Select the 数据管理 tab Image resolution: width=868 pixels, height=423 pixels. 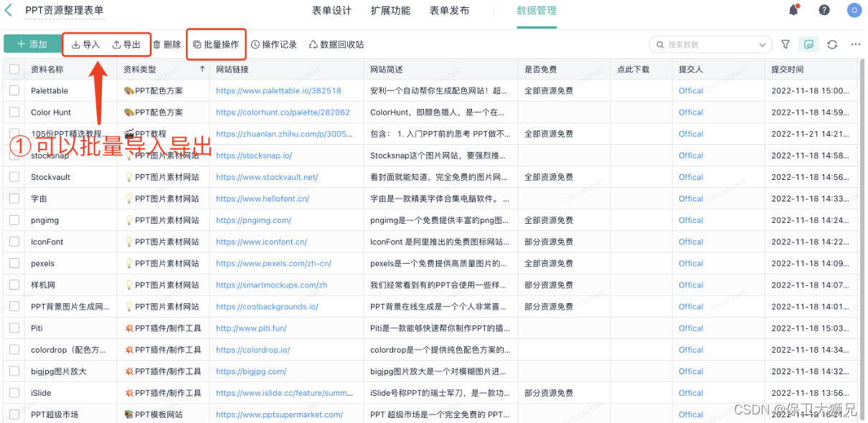[x=537, y=11]
